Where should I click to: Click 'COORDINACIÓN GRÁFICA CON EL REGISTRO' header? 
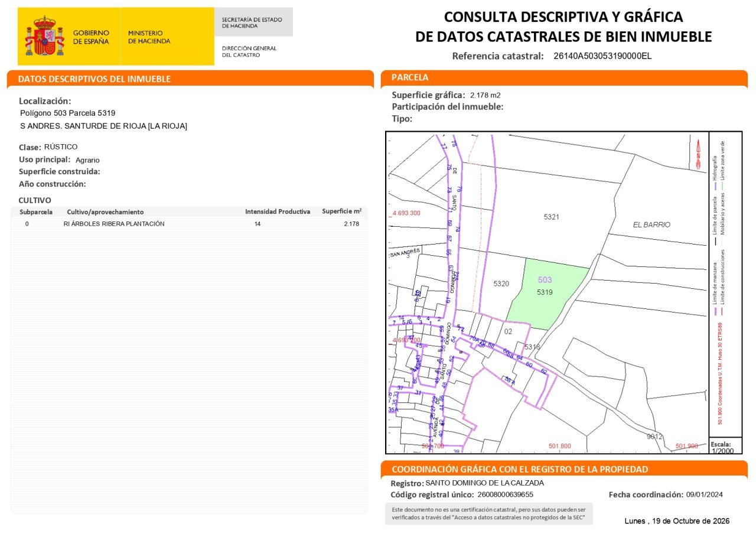click(520, 470)
